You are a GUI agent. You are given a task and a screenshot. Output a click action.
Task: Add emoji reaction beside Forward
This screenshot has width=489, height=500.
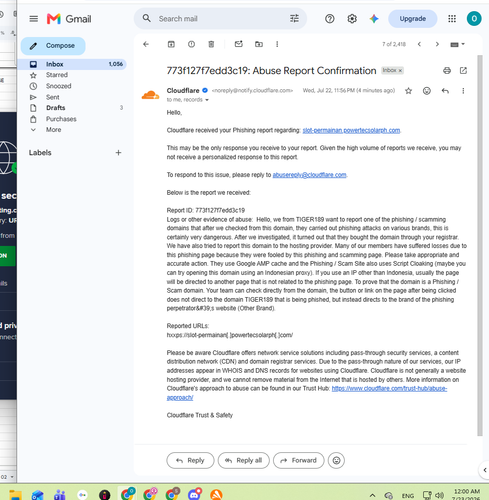[336, 460]
